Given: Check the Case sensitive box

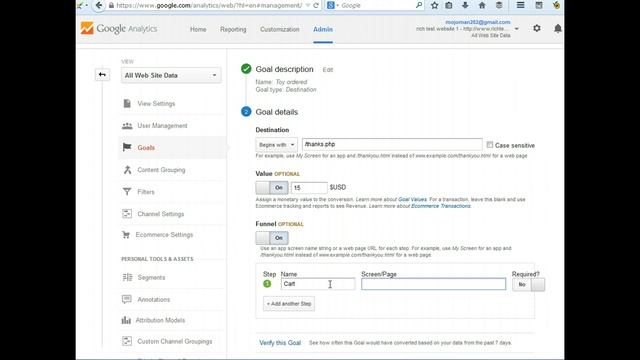Looking at the screenshot, I should (489, 144).
